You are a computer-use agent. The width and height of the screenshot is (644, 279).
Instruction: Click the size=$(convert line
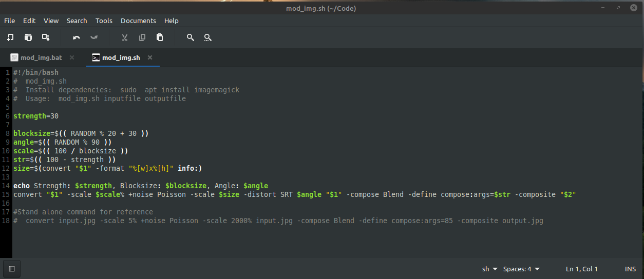point(108,168)
